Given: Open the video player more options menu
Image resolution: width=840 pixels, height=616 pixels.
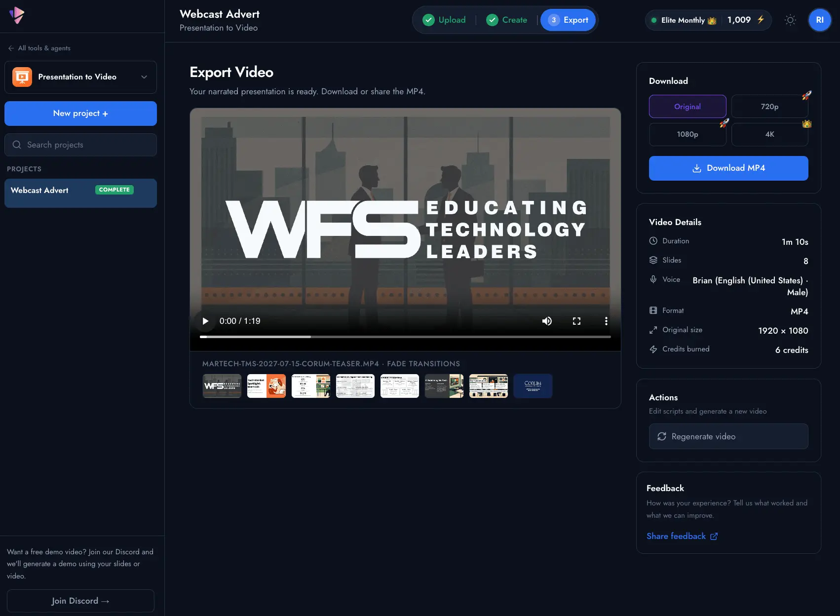Looking at the screenshot, I should [606, 321].
